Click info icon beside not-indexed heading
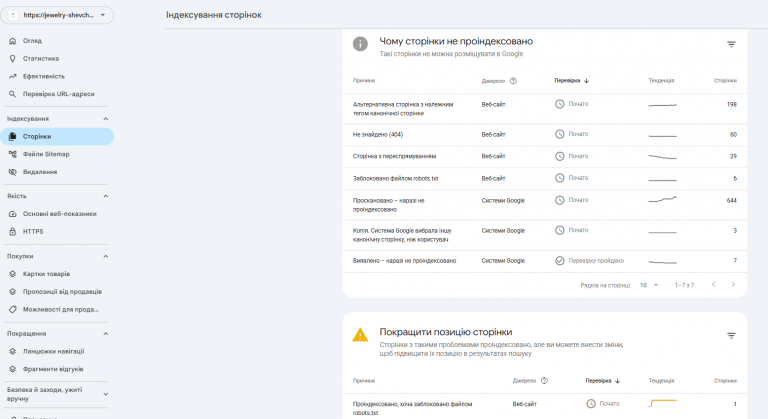Image resolution: width=768 pixels, height=419 pixels. [360, 44]
